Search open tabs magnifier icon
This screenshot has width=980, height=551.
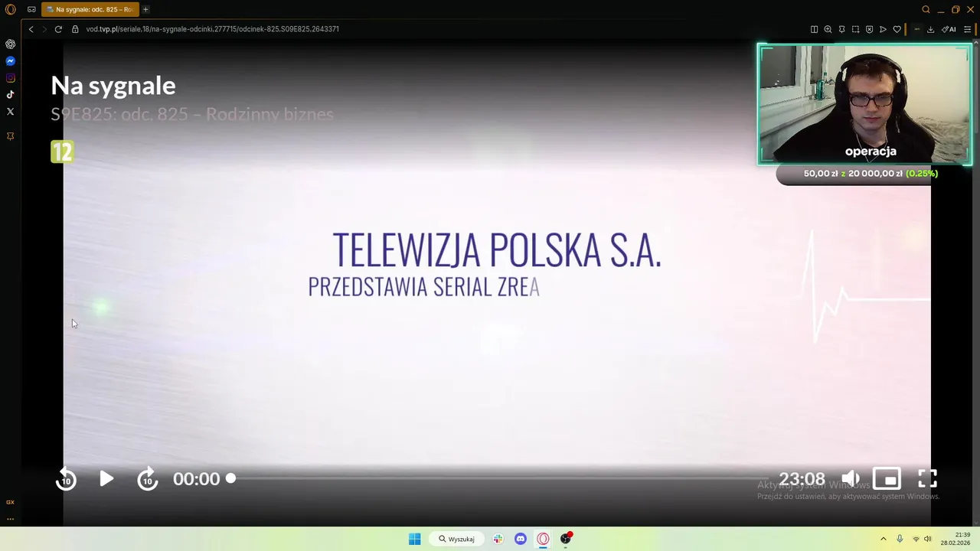926,10
